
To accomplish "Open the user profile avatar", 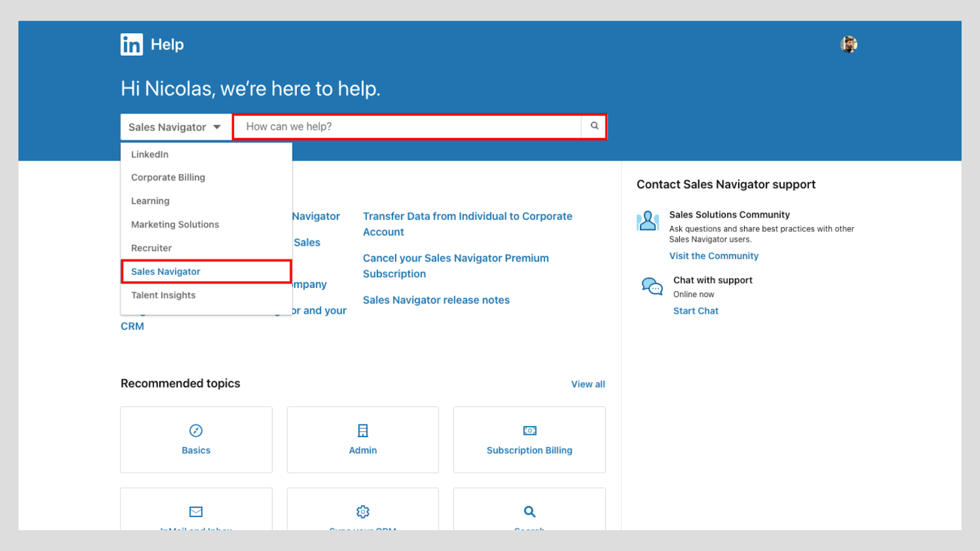I will point(848,44).
